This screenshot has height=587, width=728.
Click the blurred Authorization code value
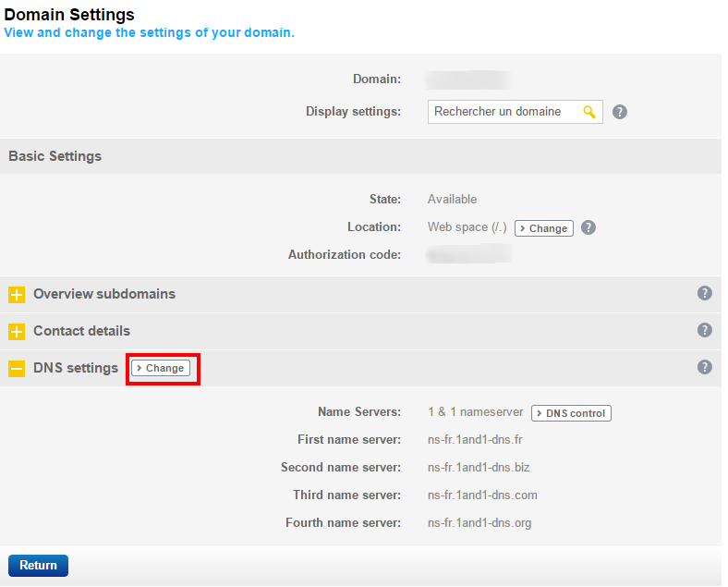[468, 254]
